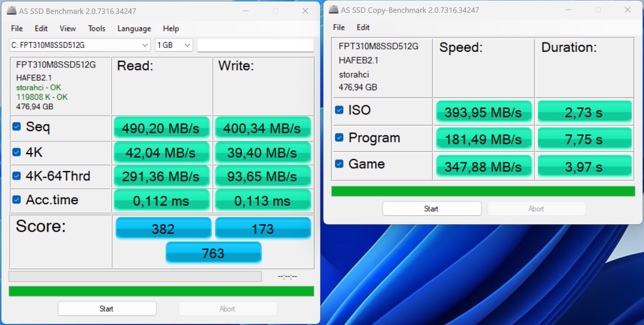The height and width of the screenshot is (325, 644).
Task: Open File menu in Copy-Benchmark window
Action: point(339,27)
